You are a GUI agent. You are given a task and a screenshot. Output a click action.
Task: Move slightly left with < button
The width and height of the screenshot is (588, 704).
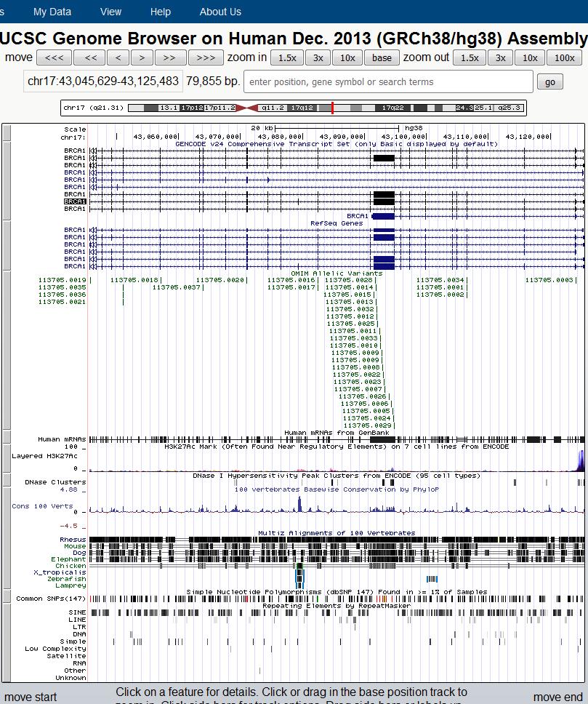tap(118, 58)
